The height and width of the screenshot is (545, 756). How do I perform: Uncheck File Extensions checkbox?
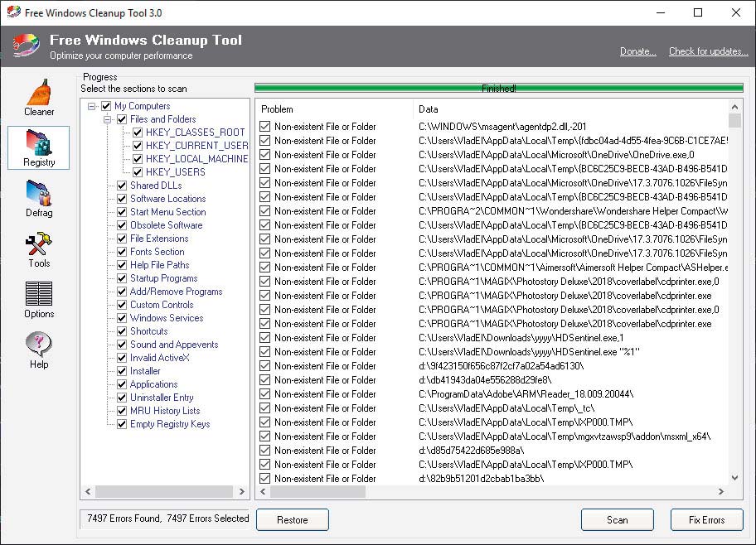click(122, 239)
